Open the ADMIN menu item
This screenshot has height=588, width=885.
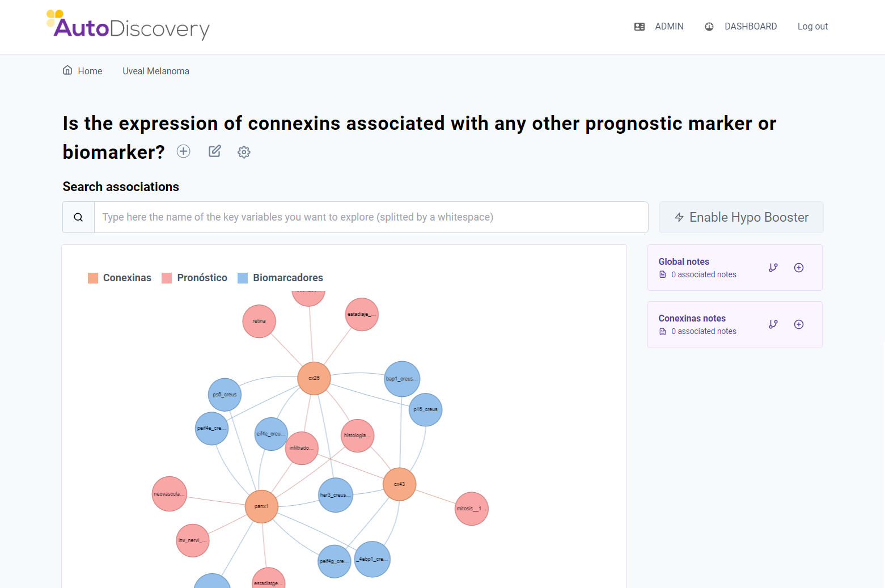(659, 27)
